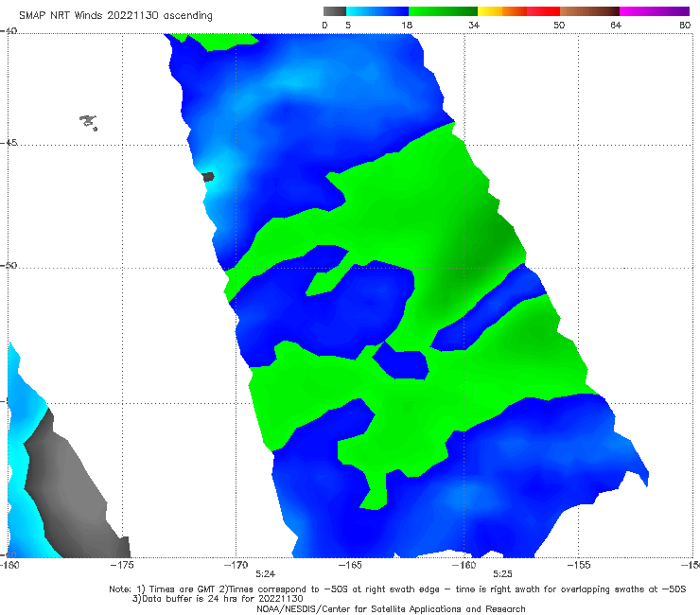Screen dimensions: 700x615
Task: Click longitude axis label '-175'
Action: click(x=122, y=565)
